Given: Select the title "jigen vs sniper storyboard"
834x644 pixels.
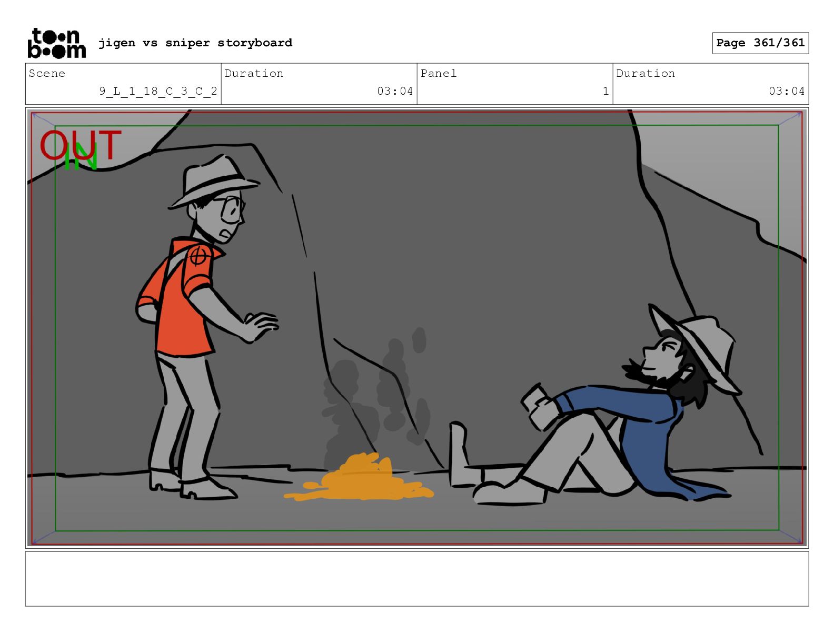Looking at the screenshot, I should 195,43.
